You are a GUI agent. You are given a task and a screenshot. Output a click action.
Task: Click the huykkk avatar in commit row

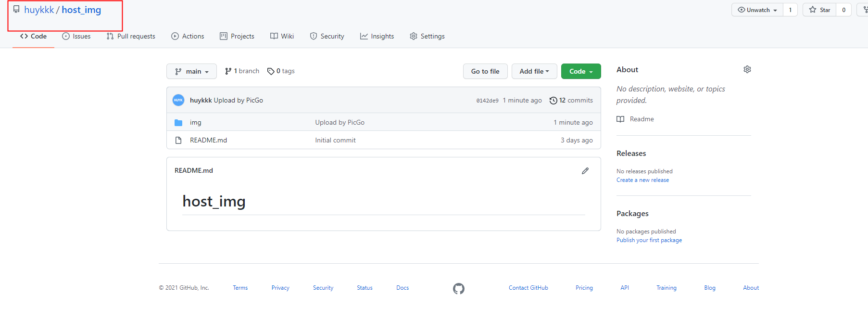(178, 100)
